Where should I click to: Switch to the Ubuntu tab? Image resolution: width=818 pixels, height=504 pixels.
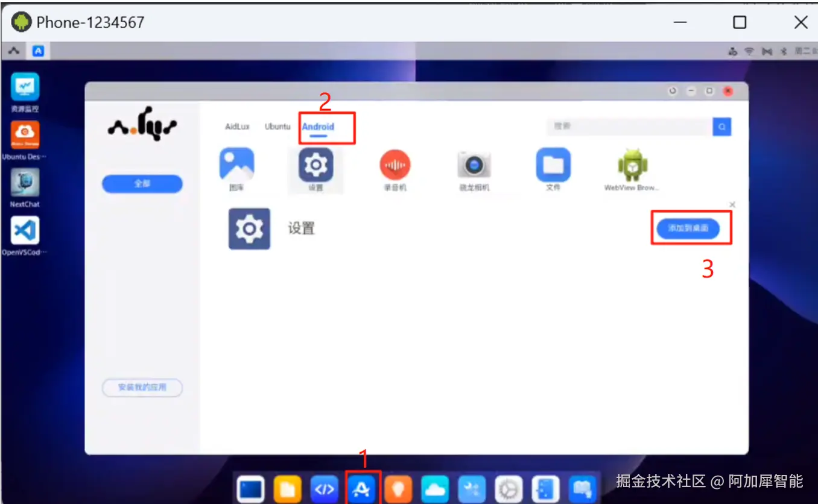coord(277,127)
